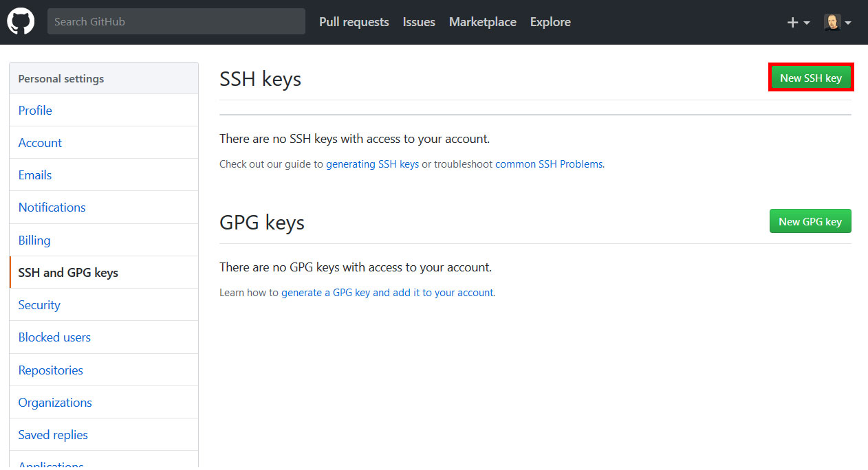Viewport: 868px width, 470px height.
Task: Open the plus create-new dropdown
Action: click(798, 22)
